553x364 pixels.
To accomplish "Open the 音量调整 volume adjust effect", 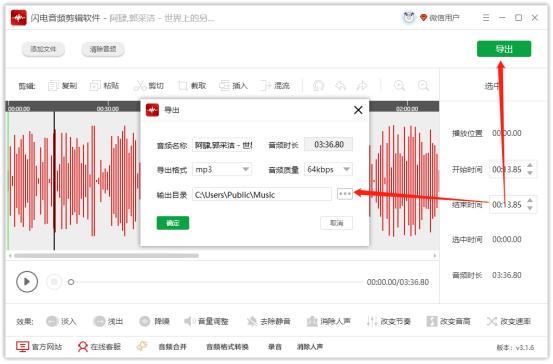I will 206,321.
